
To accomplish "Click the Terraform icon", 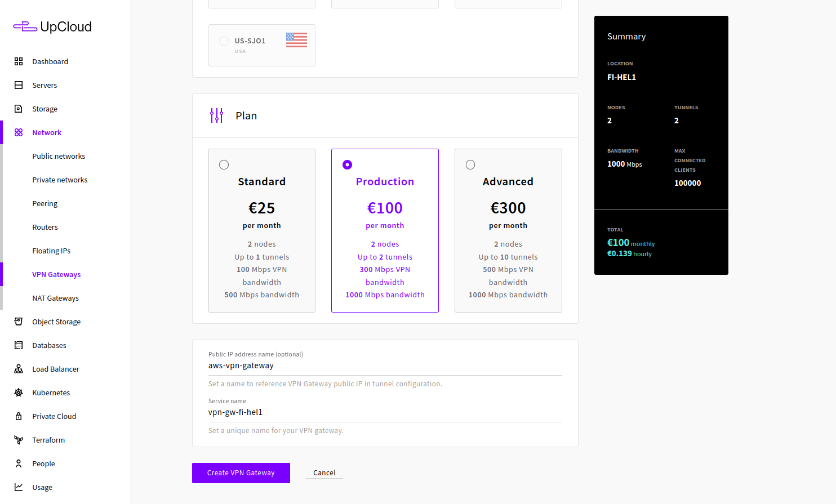I will coord(19,440).
